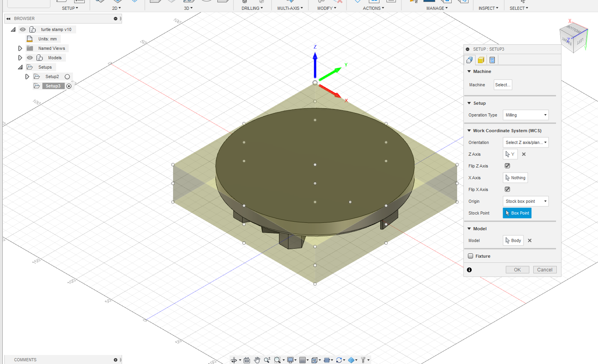Collapse the Setups tree node
Image resolution: width=598 pixels, height=364 pixels.
coord(20,67)
